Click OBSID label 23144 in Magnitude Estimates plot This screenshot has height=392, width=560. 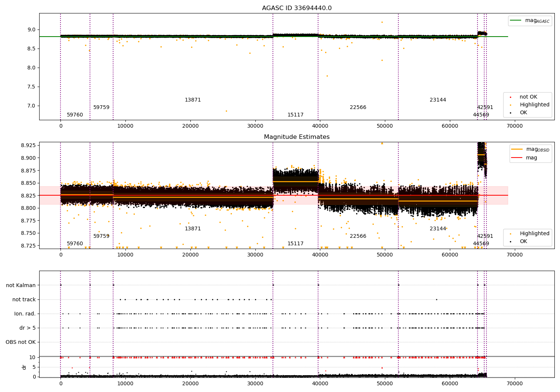438,229
